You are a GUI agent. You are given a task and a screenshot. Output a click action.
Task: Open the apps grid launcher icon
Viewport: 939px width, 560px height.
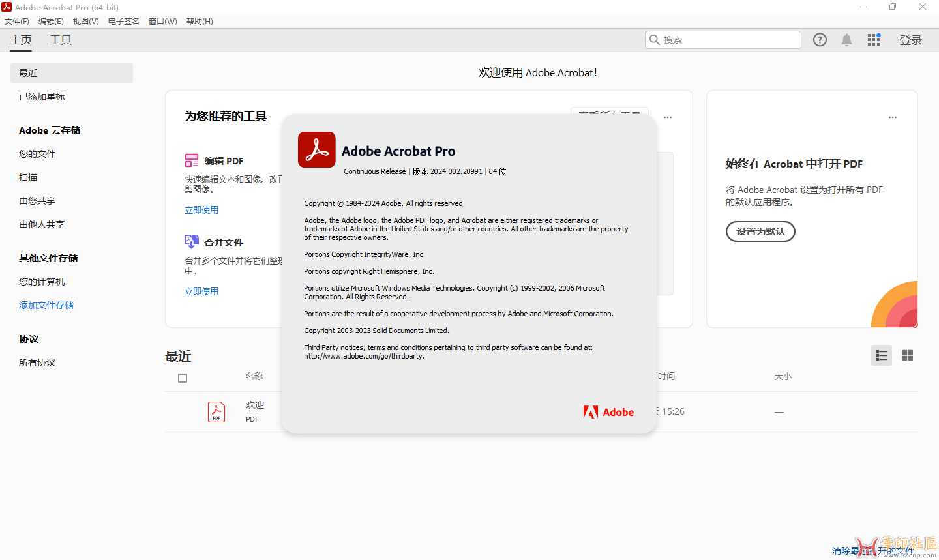pos(874,40)
